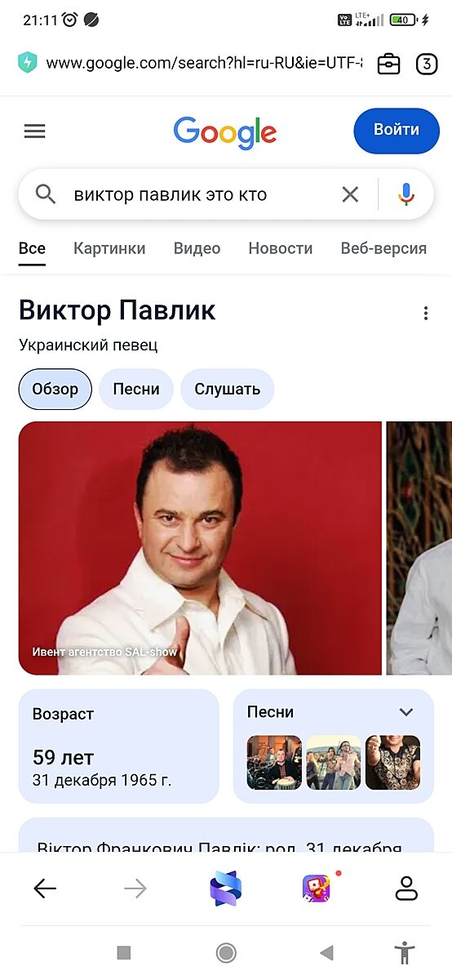This screenshot has width=452, height=980.
Task: Select the Песни chip
Action: (136, 389)
